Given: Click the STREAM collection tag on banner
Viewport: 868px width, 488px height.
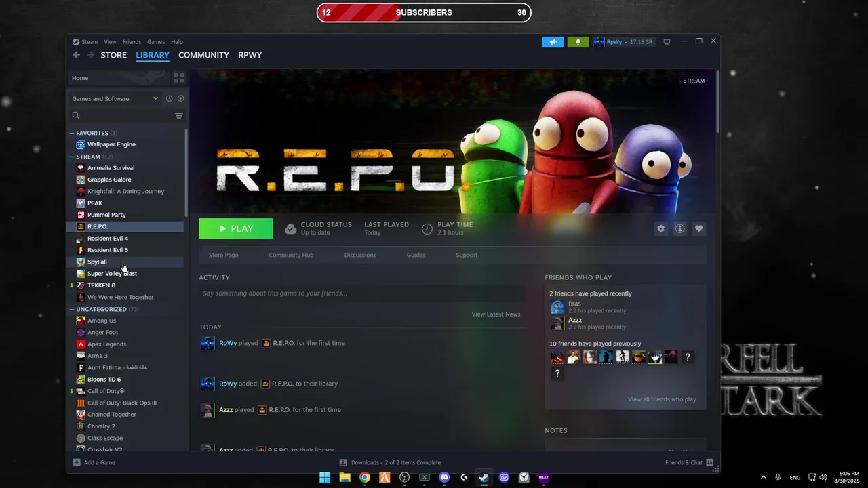Looking at the screenshot, I should 694,81.
